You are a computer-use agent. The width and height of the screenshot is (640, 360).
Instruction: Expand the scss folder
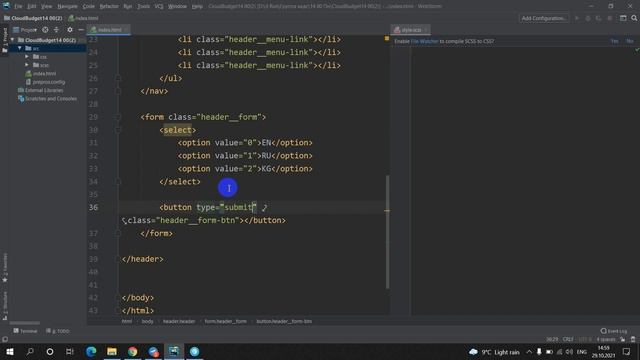[x=27, y=64]
